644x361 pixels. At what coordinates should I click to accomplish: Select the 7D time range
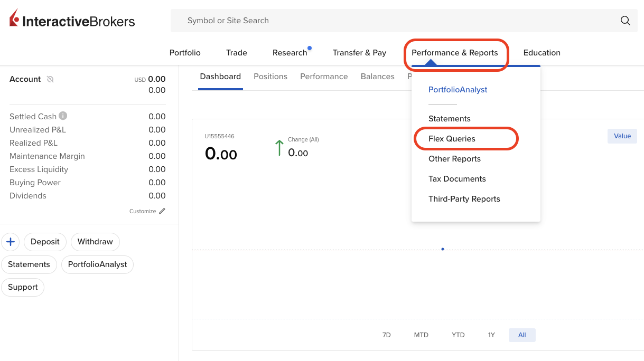click(x=386, y=335)
